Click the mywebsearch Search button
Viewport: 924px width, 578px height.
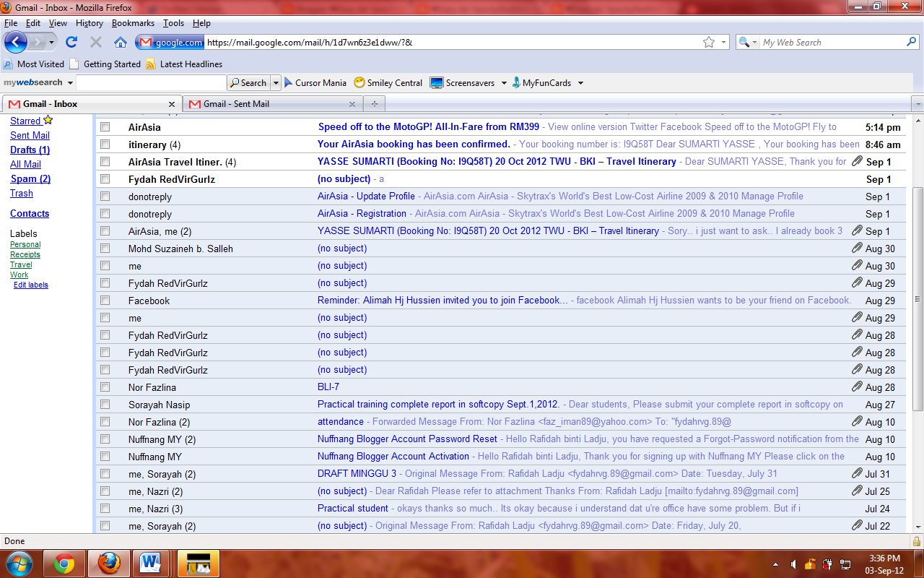click(x=248, y=83)
